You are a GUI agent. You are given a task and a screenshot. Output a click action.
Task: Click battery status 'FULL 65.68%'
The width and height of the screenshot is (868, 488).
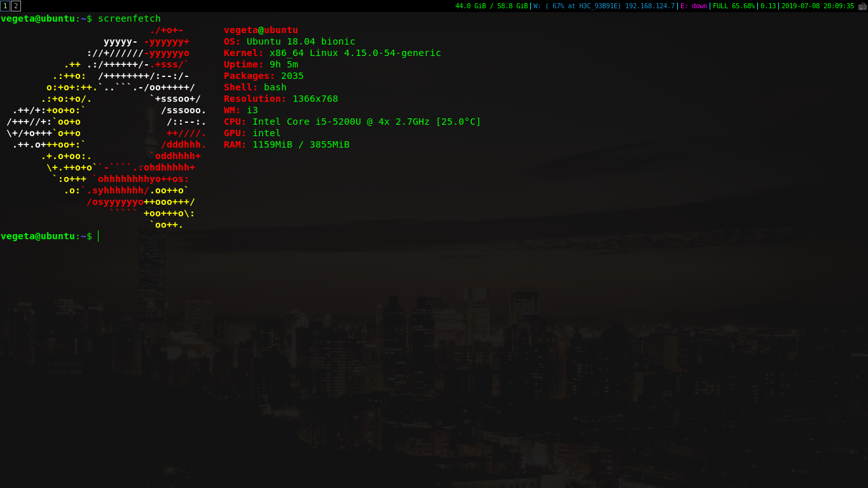[734, 6]
